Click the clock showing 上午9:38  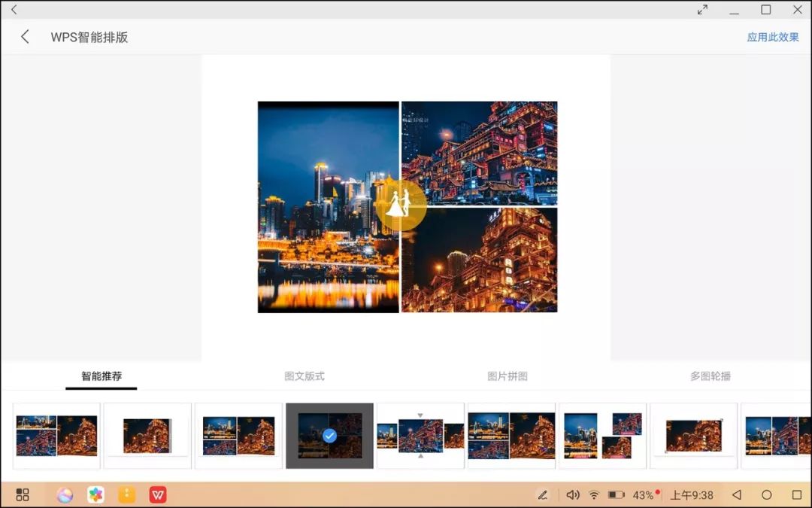[692, 495]
